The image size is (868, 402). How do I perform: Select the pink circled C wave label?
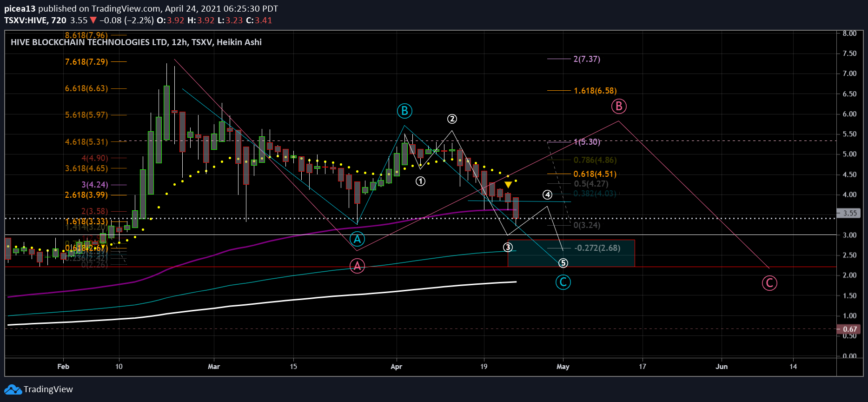[x=769, y=283]
